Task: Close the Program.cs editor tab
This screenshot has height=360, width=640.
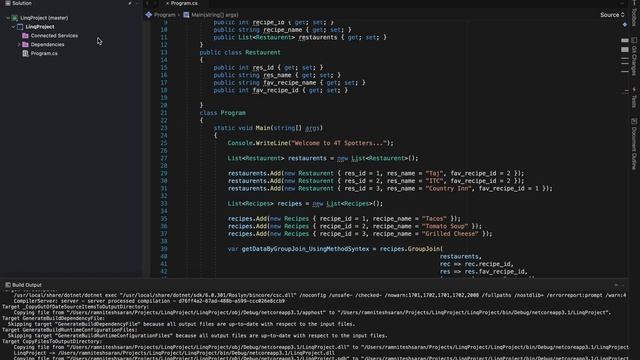Action: 167,3
